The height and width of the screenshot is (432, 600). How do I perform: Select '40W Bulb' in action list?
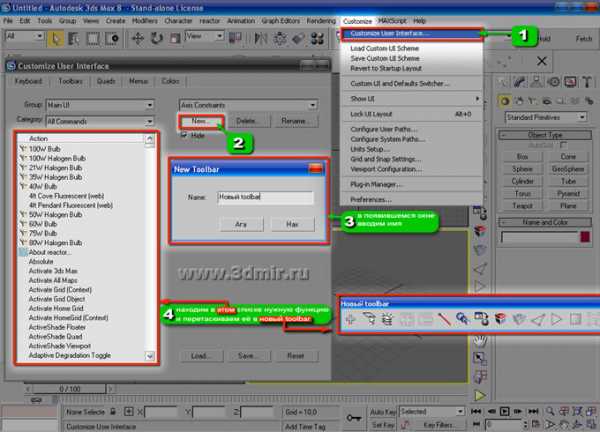point(43,187)
